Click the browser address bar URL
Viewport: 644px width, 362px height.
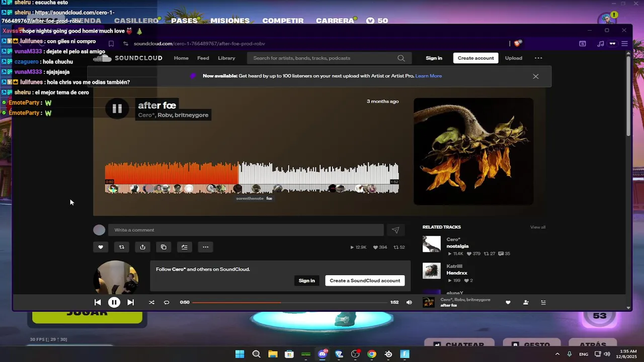pyautogui.click(x=199, y=44)
